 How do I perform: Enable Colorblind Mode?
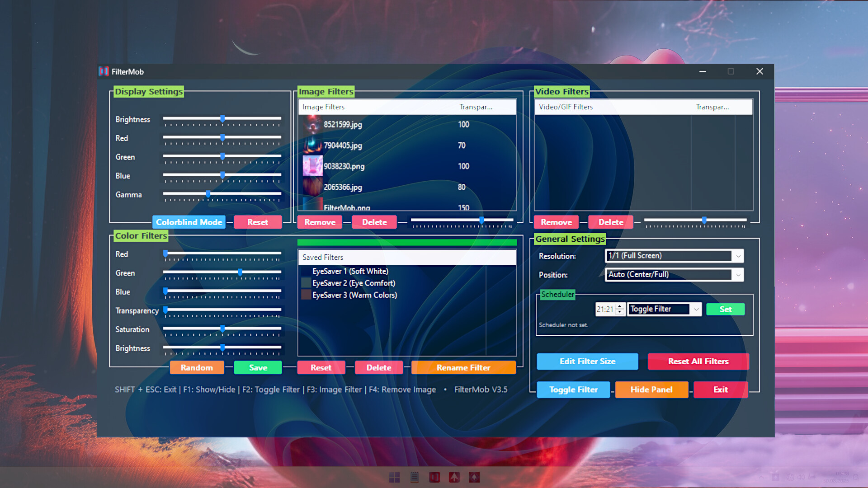coord(189,222)
